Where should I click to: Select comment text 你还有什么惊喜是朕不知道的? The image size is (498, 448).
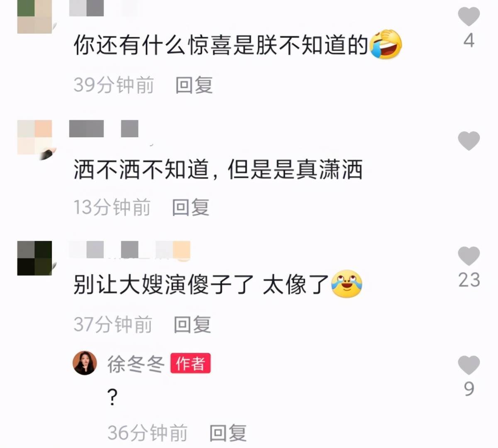[221, 45]
